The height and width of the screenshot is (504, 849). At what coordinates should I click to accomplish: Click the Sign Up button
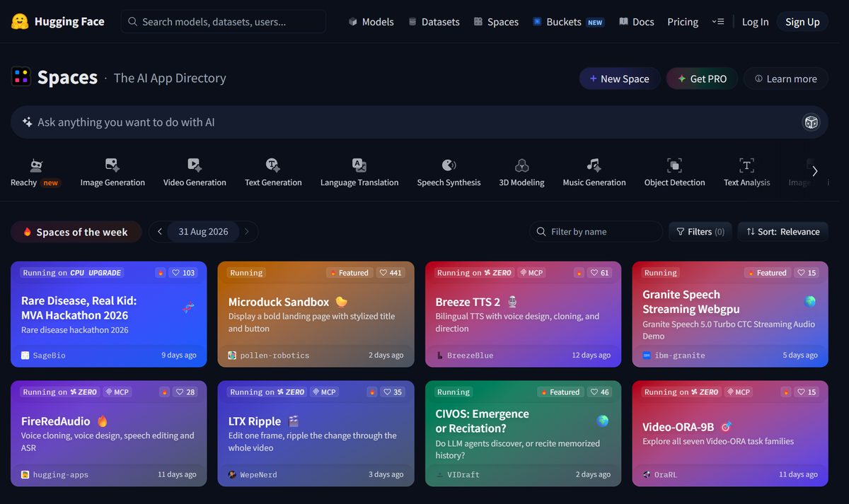pyautogui.click(x=802, y=22)
